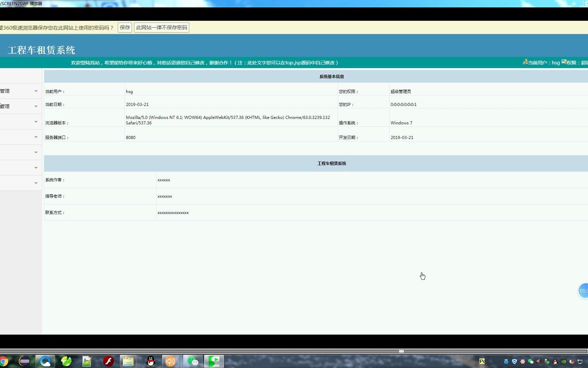Click the Windows 7 operating system value

pyautogui.click(x=401, y=123)
